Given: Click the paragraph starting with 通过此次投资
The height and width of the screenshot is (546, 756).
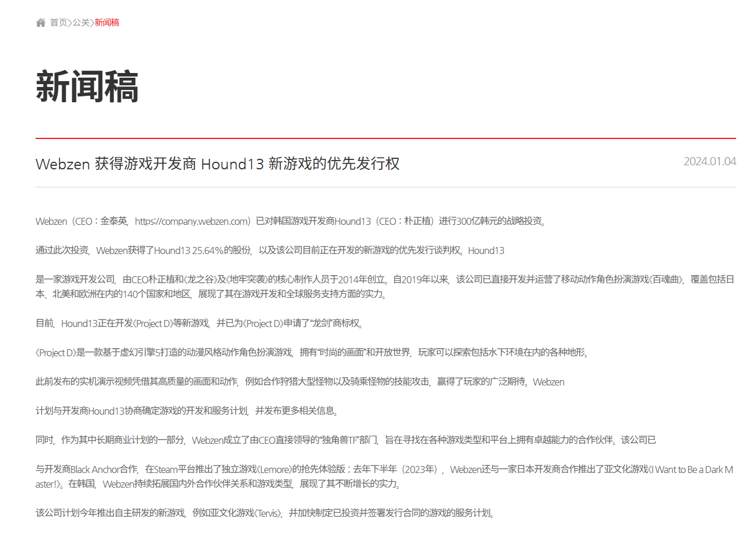Looking at the screenshot, I should click(x=270, y=251).
